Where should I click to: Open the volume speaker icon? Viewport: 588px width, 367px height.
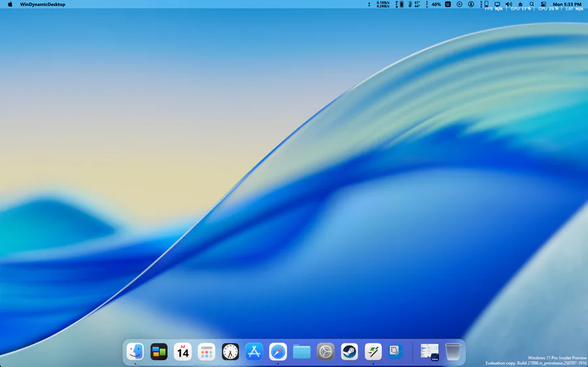pos(509,5)
